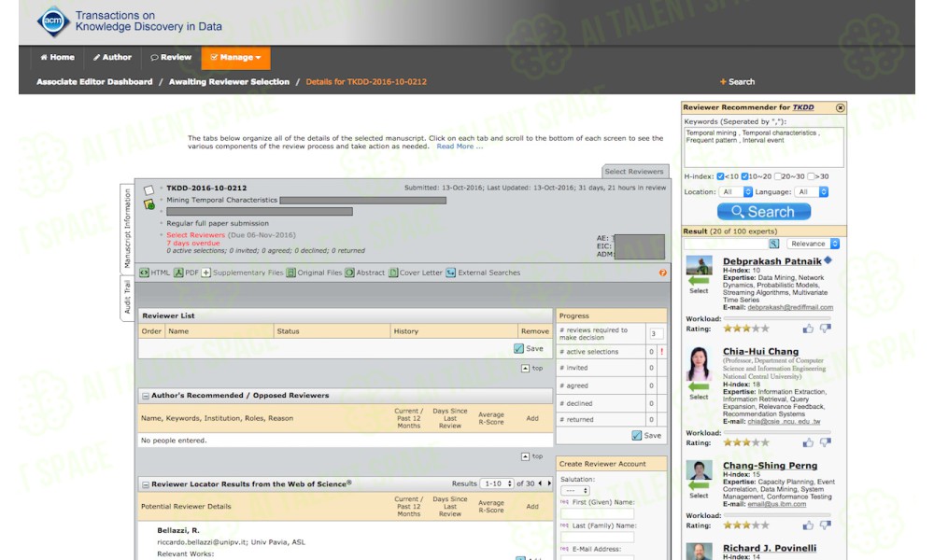Thumbs down Chia-Hui Chang

(825, 442)
